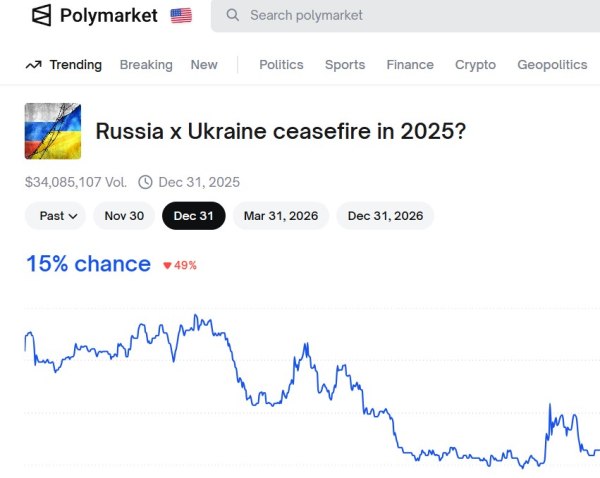Open the Sports category

point(345,65)
